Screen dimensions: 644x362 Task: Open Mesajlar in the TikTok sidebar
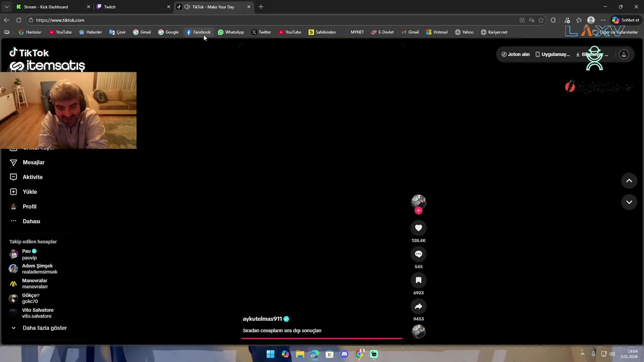pyautogui.click(x=28, y=162)
